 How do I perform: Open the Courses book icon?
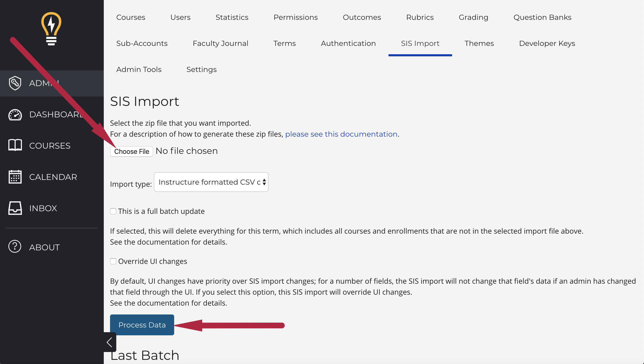click(x=15, y=145)
